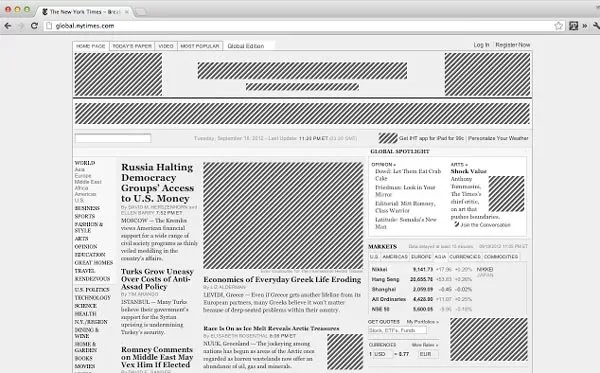
Task: Bookmark page with star icon
Action: 558,26
